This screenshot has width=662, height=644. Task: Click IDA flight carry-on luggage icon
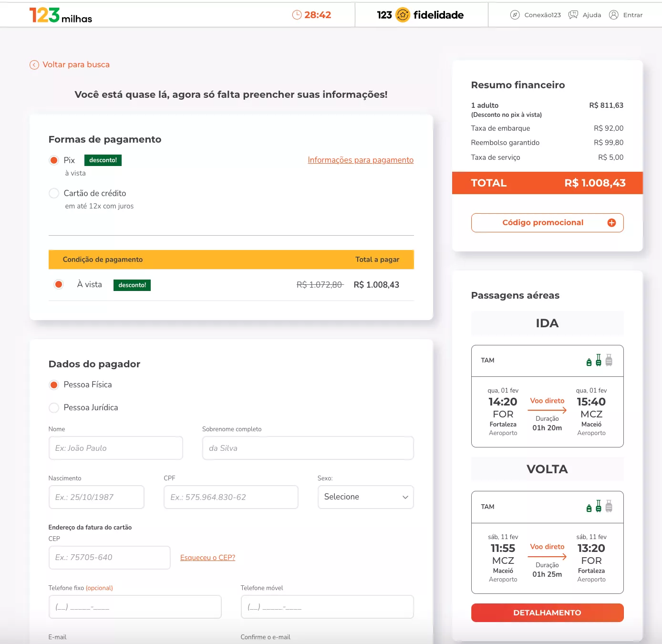click(x=599, y=360)
